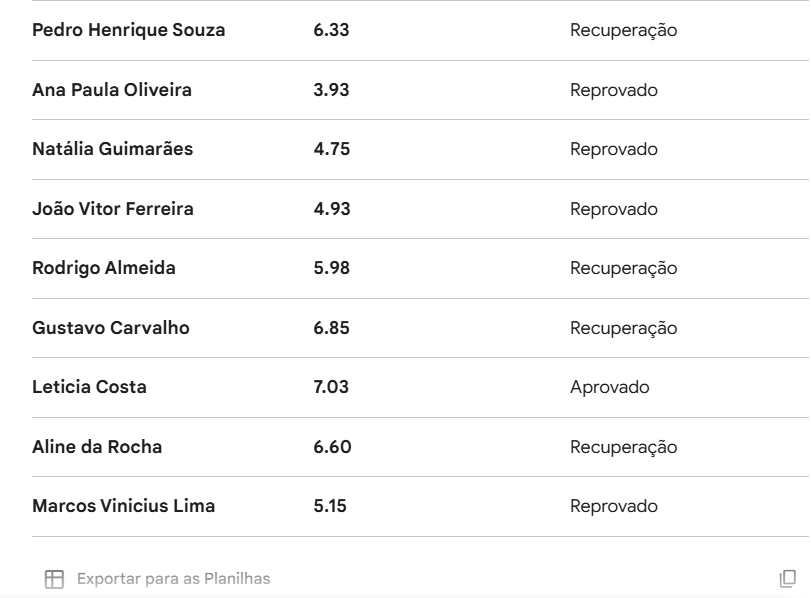
Task: Click the name João Vitor Ferreira
Action: [113, 210]
